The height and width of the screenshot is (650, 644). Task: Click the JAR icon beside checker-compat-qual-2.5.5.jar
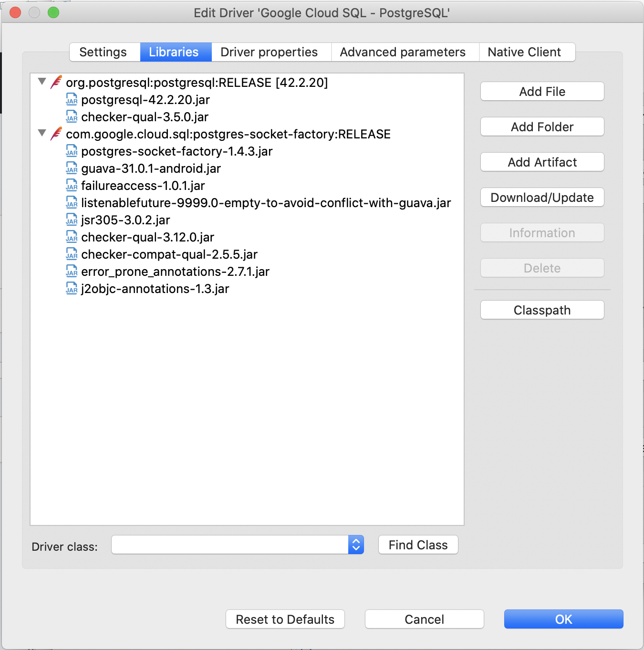tap(72, 254)
